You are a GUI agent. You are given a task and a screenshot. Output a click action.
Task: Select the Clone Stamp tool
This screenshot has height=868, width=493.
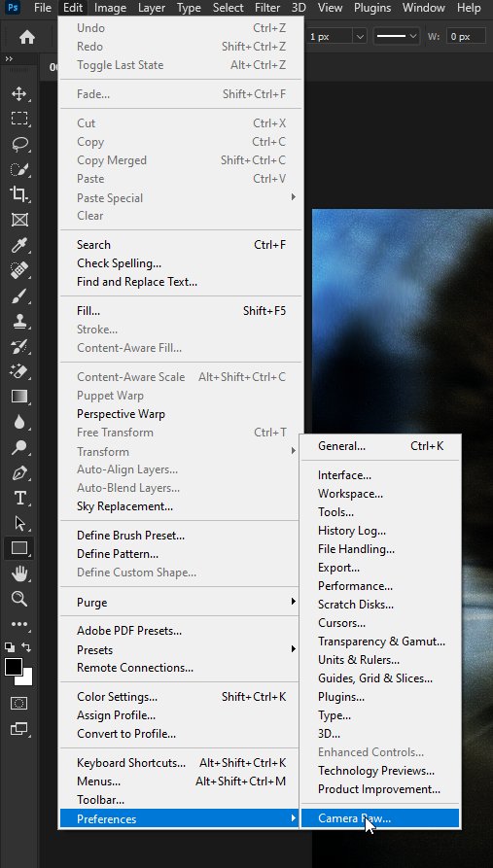[x=19, y=322]
